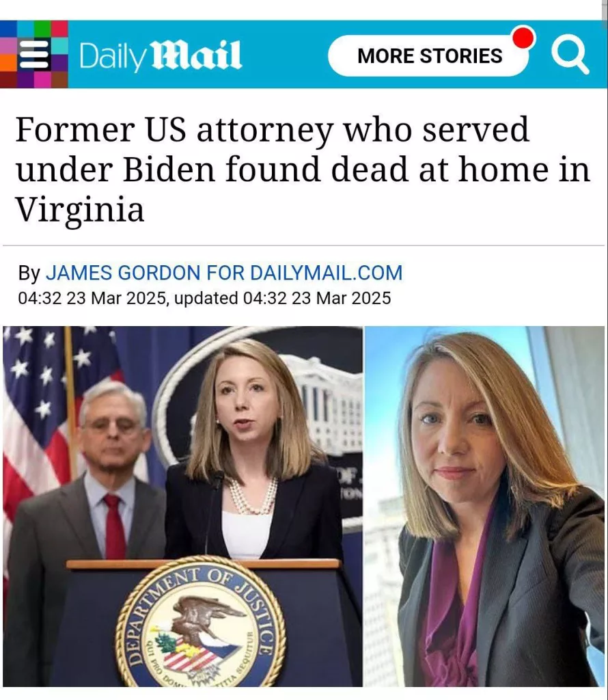Image resolution: width=608 pixels, height=700 pixels.
Task: Open James Gordon author link
Action: [x=123, y=273]
